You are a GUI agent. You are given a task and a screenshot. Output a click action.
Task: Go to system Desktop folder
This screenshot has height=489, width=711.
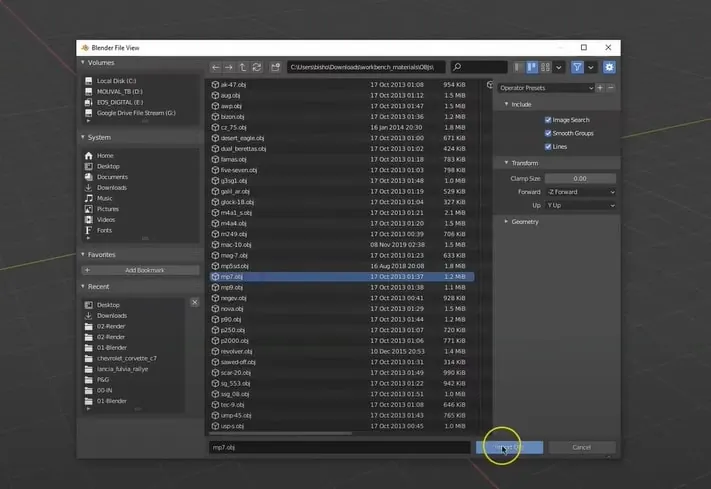(x=140, y=166)
